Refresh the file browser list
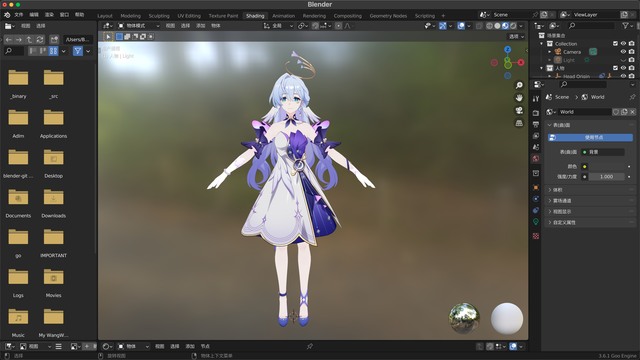 click(x=40, y=40)
